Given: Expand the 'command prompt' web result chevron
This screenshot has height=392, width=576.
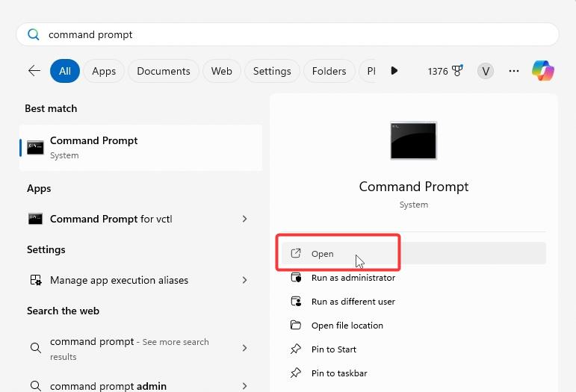Looking at the screenshot, I should [x=244, y=348].
